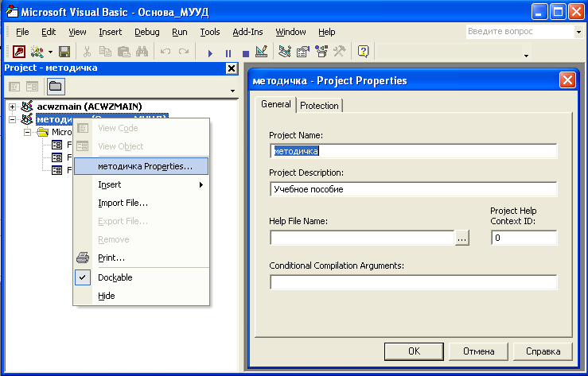
Task: Toggle Design Mode icon
Action: tap(261, 52)
